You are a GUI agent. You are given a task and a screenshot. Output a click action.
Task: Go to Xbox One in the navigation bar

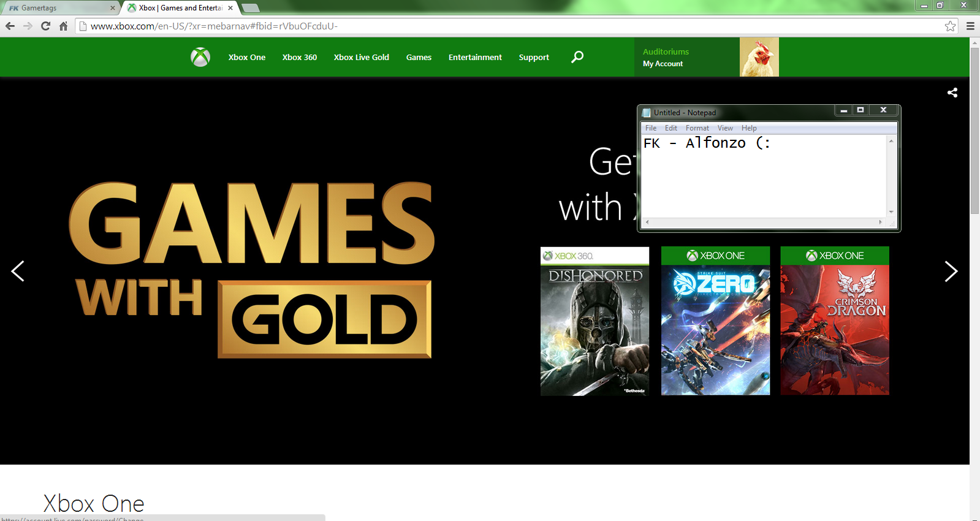[x=247, y=57]
